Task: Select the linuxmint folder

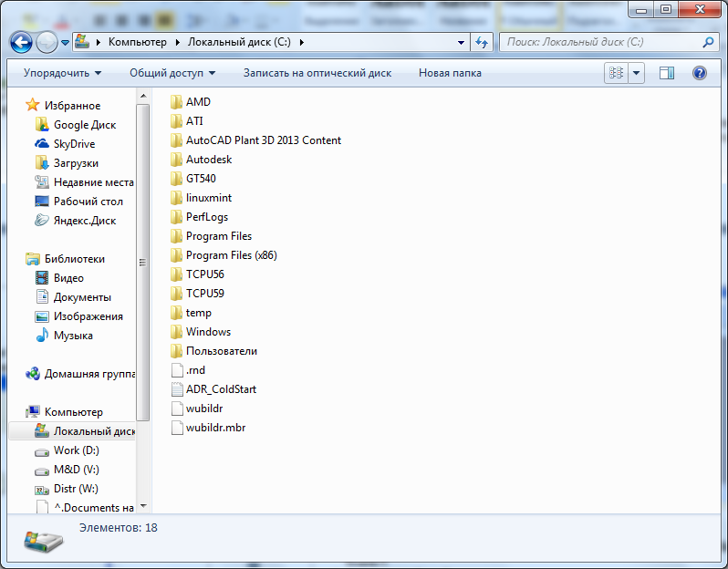Action: (201, 198)
